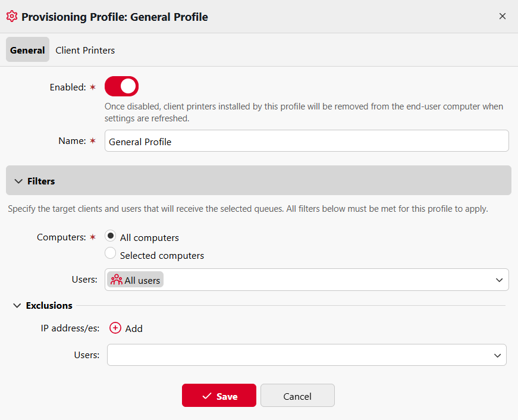Click the plus icon to add IP address
Image resolution: width=518 pixels, height=420 pixels.
pos(115,328)
